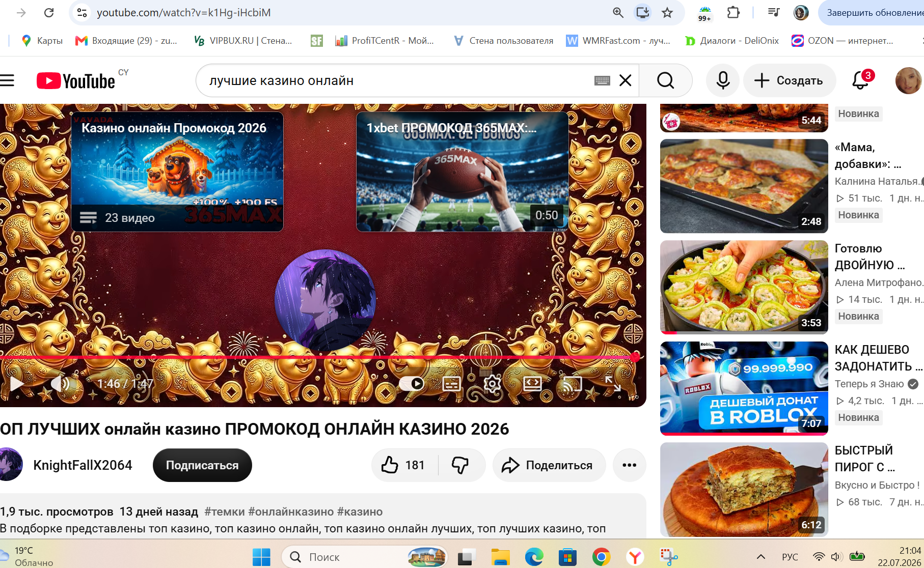
Task: Submit search with magnifier button
Action: [x=665, y=80]
